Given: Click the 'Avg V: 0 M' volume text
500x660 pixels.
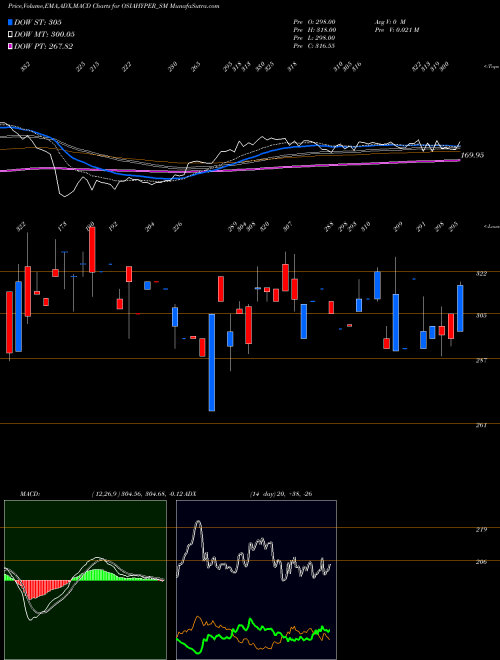Looking at the screenshot, I should [389, 22].
